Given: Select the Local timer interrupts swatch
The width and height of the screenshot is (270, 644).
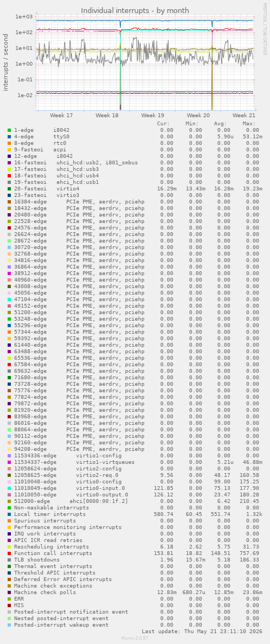Looking at the screenshot, I should (x=9, y=514).
